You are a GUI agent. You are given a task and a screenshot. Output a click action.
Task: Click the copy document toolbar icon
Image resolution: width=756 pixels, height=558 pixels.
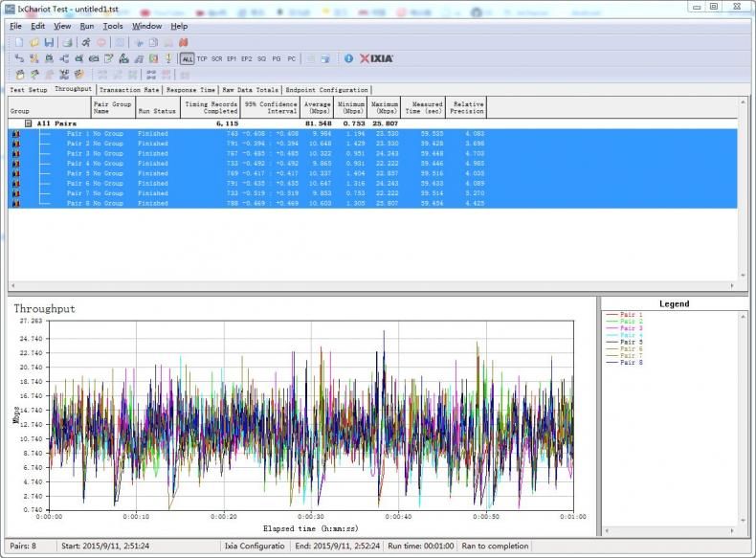tap(153, 42)
